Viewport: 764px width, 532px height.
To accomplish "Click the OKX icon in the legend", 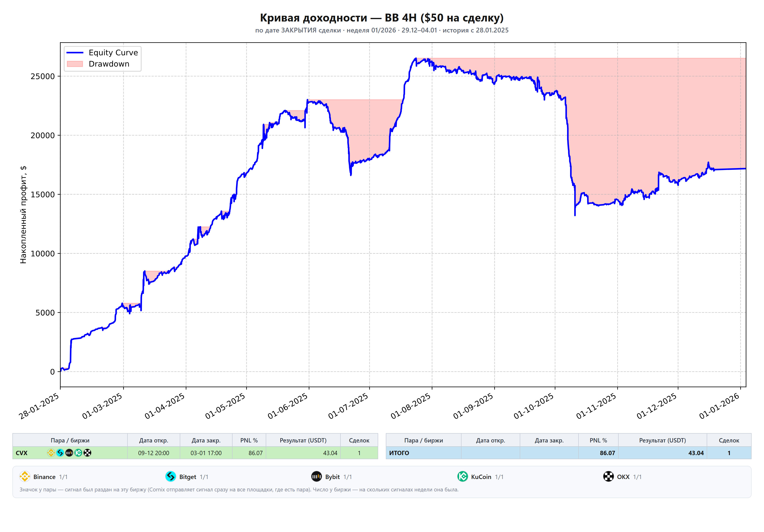I will [x=608, y=476].
